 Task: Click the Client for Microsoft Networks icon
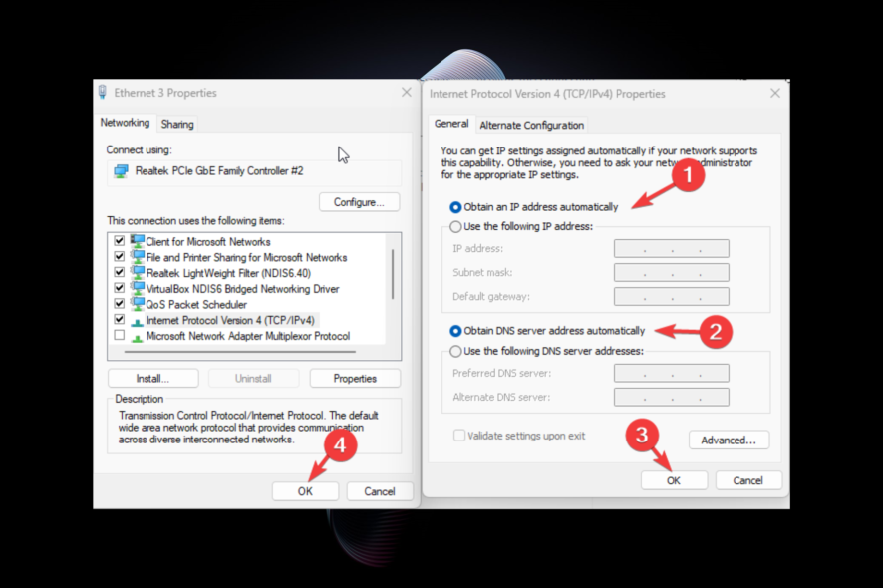click(138, 241)
